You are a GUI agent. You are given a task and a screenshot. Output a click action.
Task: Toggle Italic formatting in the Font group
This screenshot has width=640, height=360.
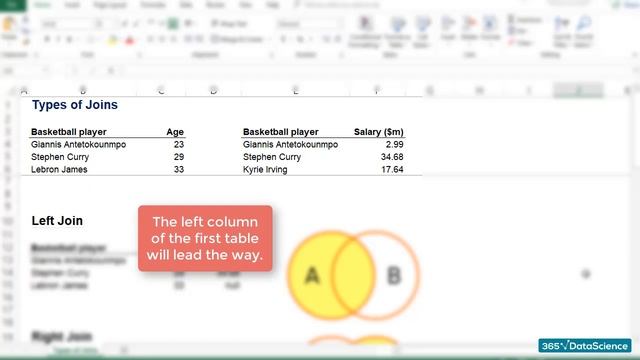58,39
